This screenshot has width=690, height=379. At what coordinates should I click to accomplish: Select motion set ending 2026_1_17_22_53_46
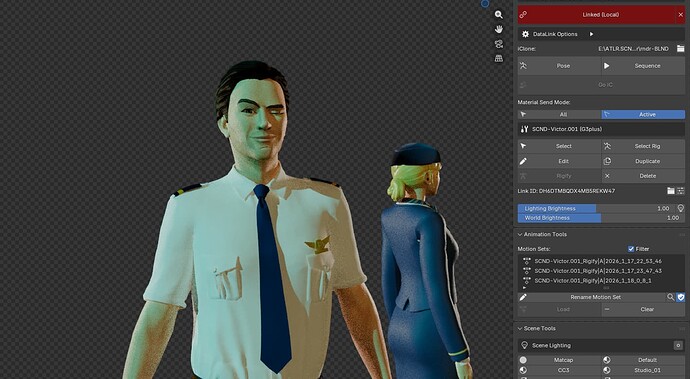[x=597, y=261]
